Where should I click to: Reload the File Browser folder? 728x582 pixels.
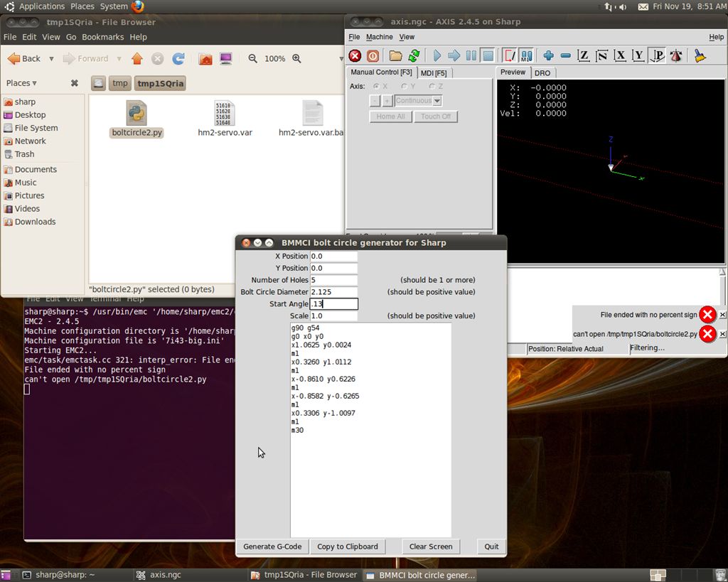(x=178, y=58)
